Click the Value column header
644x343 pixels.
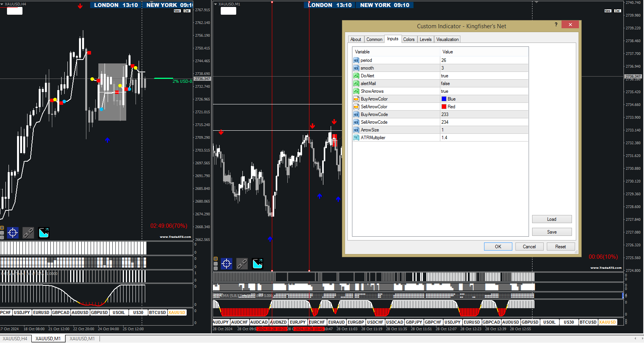point(484,52)
